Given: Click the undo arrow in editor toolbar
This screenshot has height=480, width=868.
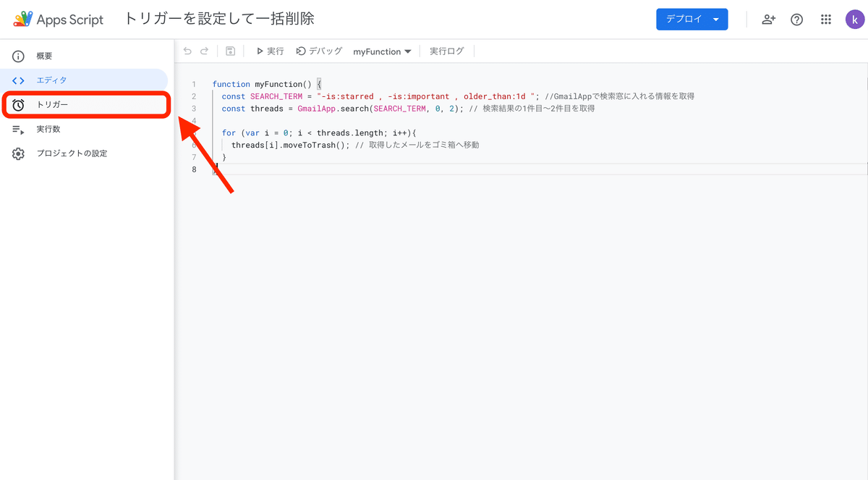Looking at the screenshot, I should [187, 51].
